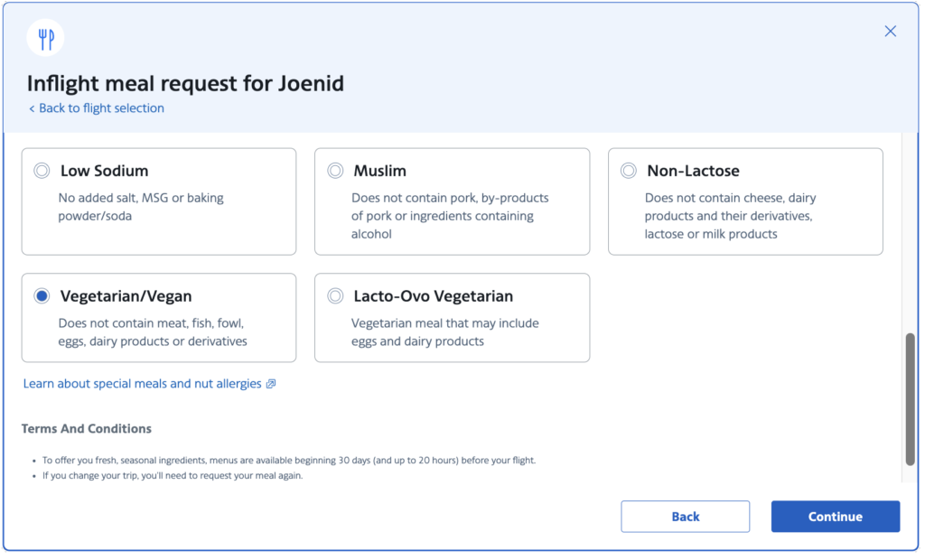Image resolution: width=925 pixels, height=560 pixels.
Task: Click the Lacto-Ovo Vegetarian description text
Action: point(445,332)
